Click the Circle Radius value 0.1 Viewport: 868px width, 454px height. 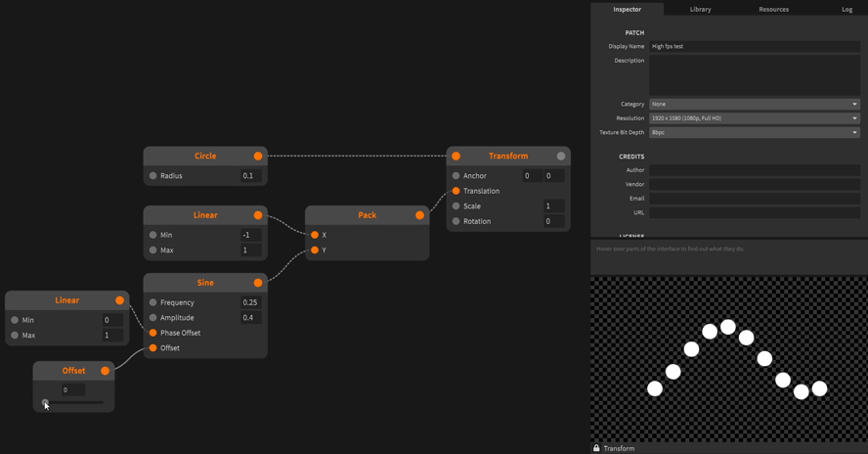click(251, 176)
